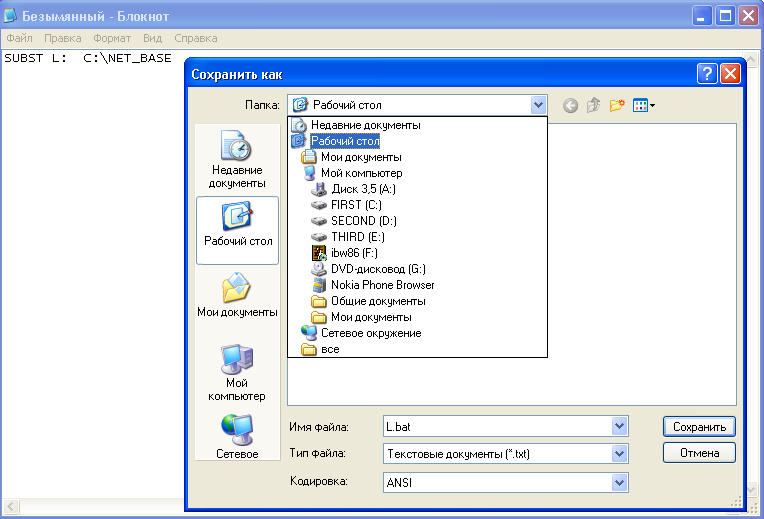Pick 'Сетевое окружение' from the folder list

coord(370,333)
